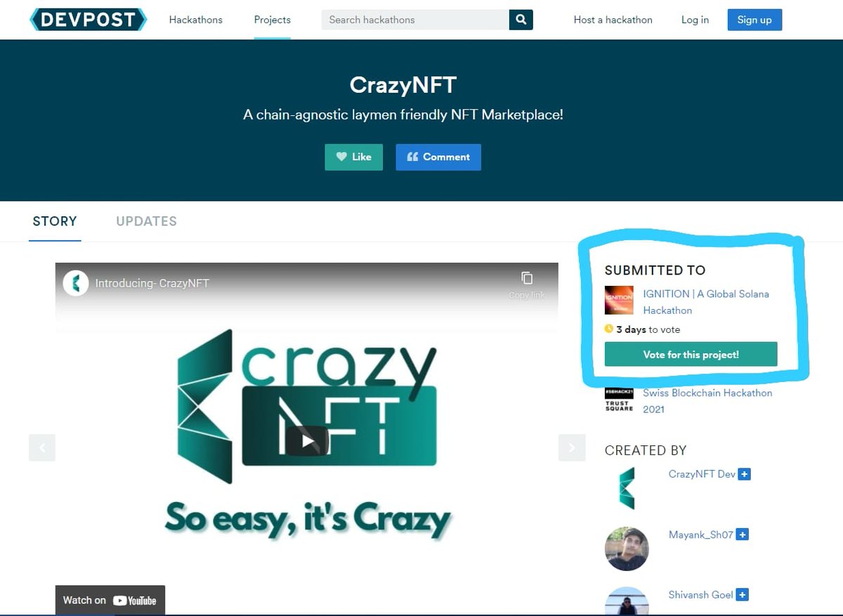Open Projects in top navigation
Viewport: 843px width, 616px height.
tap(272, 20)
